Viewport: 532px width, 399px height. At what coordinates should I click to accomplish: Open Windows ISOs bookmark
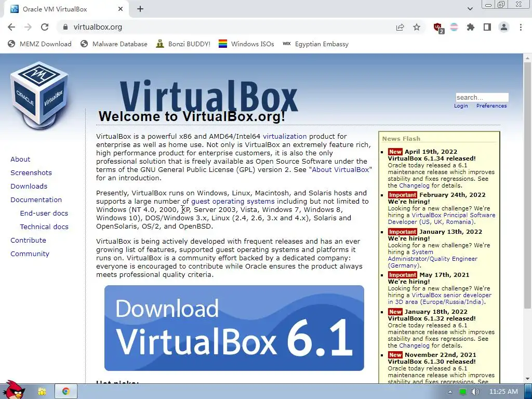[246, 44]
